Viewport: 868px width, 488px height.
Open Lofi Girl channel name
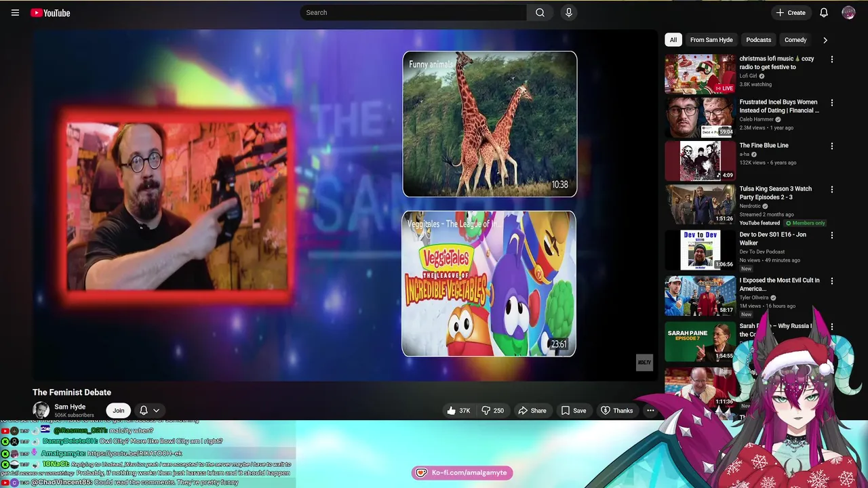point(748,76)
